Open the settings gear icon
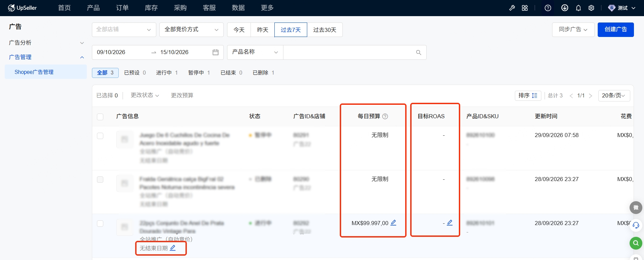 click(x=591, y=8)
